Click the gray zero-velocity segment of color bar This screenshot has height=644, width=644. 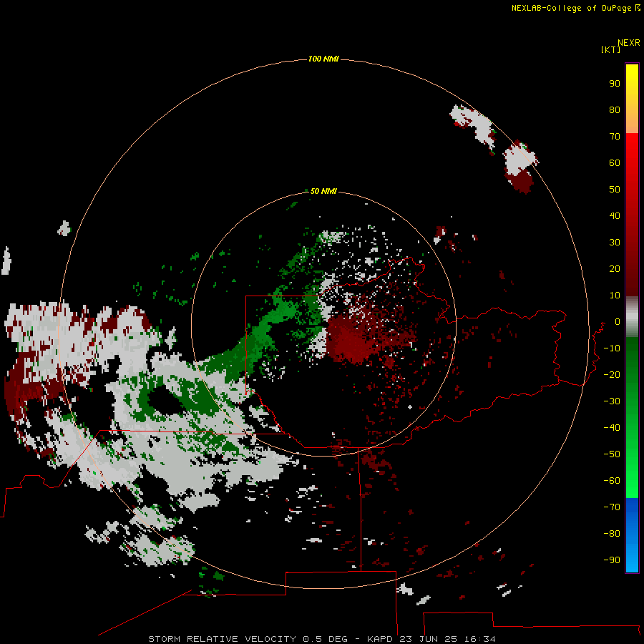(632, 317)
